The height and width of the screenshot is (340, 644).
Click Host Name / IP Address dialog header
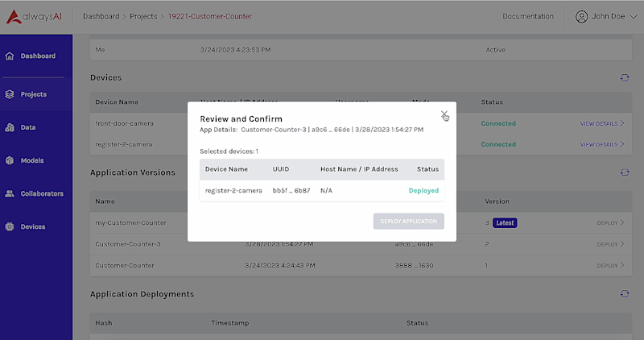(x=359, y=169)
